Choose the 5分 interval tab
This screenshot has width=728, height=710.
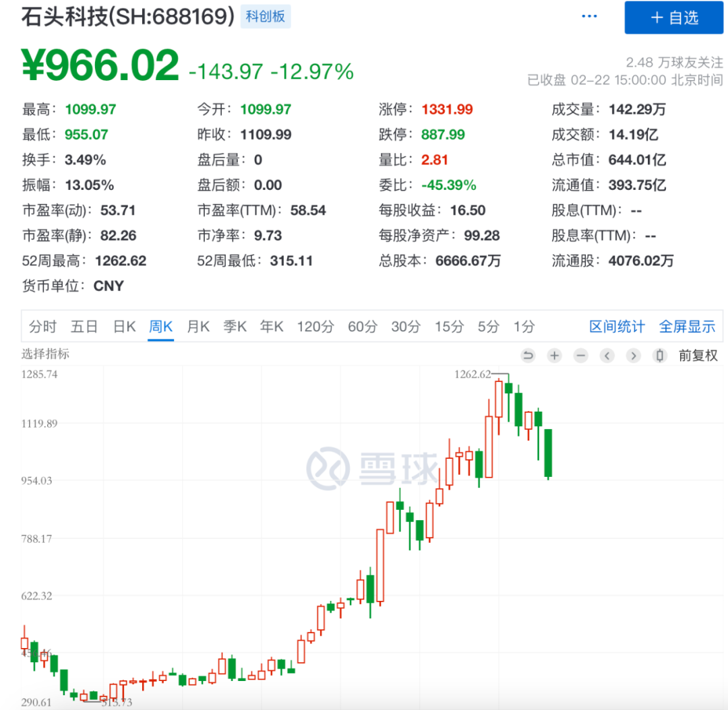click(489, 327)
